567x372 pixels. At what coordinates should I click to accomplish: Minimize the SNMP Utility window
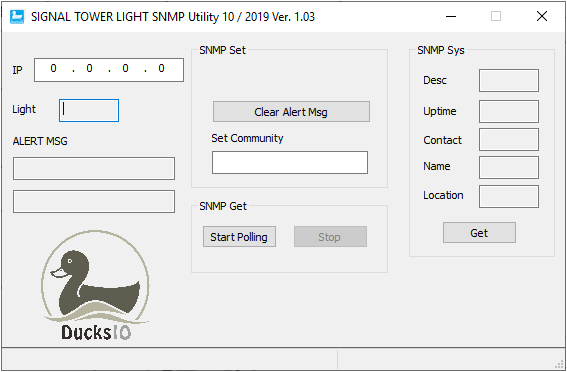pos(451,16)
